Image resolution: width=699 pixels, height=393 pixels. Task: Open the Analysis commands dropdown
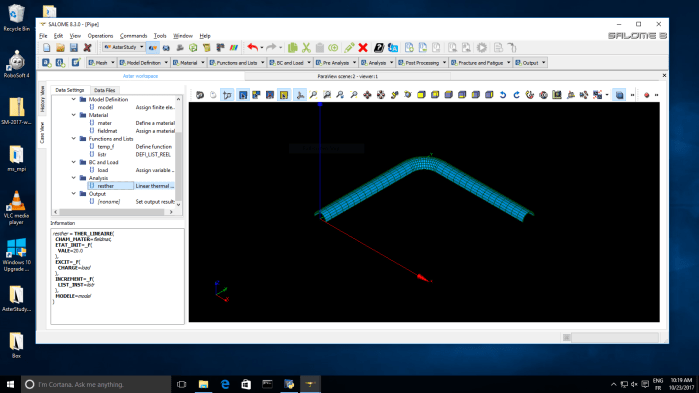click(x=377, y=63)
